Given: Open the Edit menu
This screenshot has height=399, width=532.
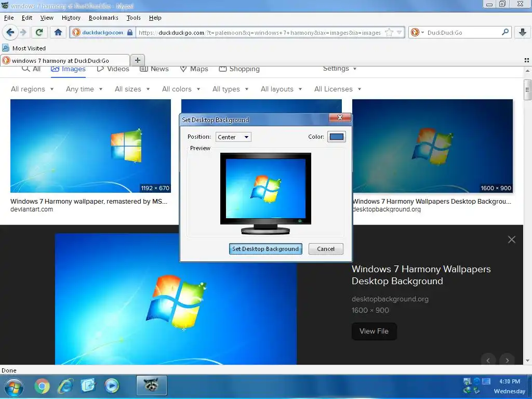Looking at the screenshot, I should [x=27, y=18].
